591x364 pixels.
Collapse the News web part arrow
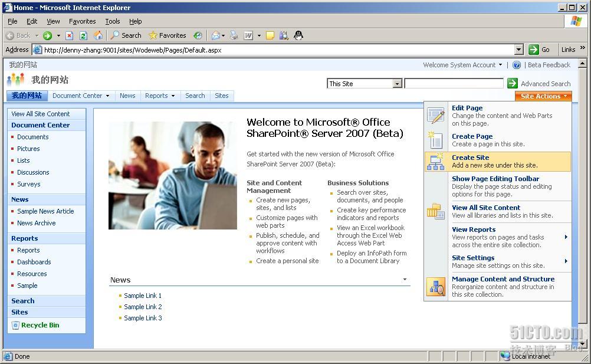405,279
